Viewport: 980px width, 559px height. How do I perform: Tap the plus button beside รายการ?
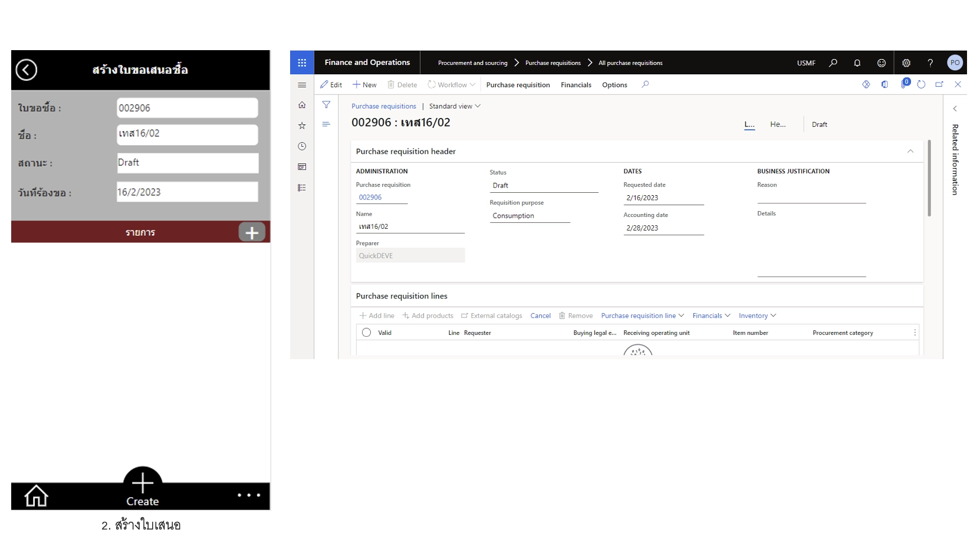tap(252, 232)
